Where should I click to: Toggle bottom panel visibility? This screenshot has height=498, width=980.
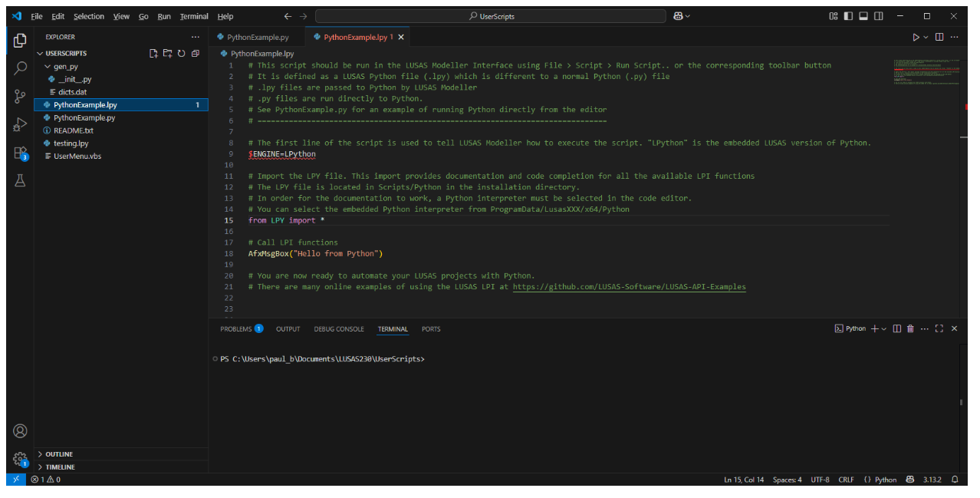point(863,16)
